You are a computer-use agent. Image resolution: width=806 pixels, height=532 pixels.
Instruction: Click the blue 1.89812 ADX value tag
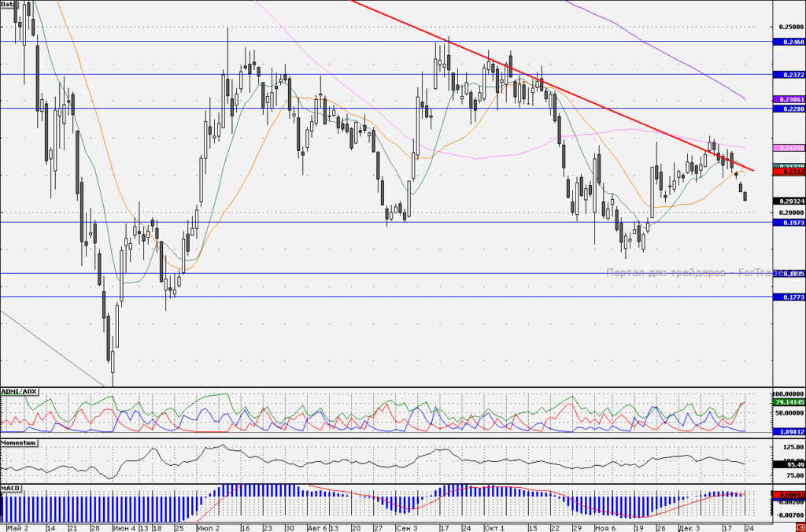point(789,432)
